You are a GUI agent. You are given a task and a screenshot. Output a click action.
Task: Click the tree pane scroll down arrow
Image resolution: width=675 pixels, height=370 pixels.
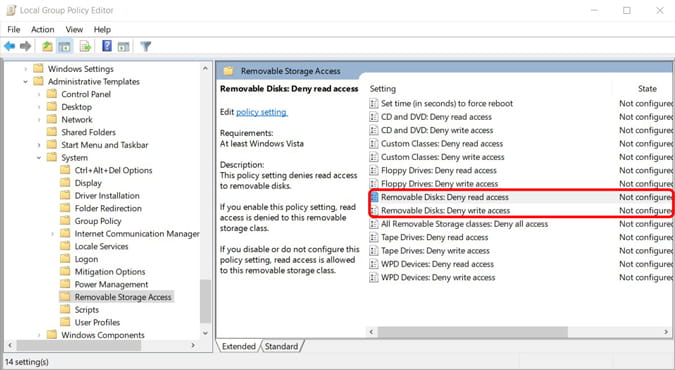[x=205, y=333]
